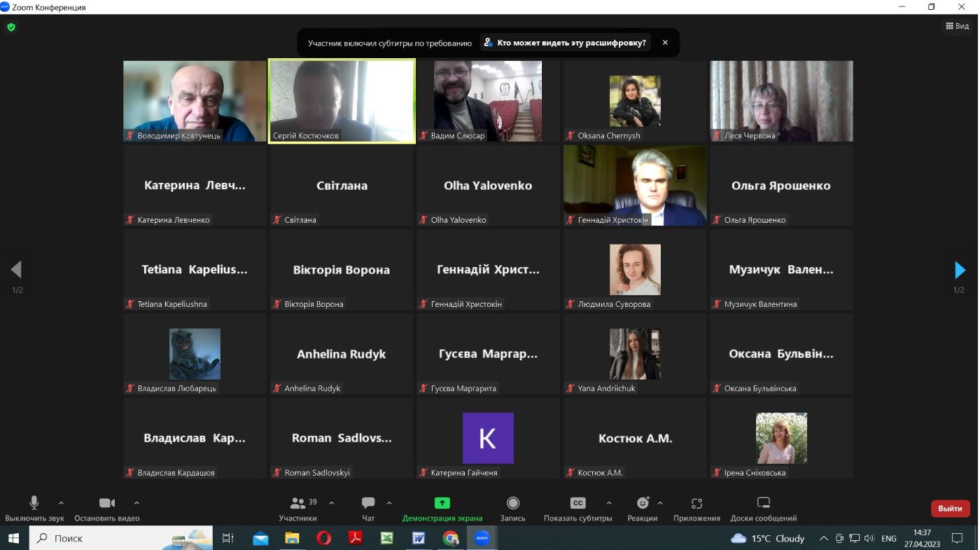Screen dimensions: 980x550
Task: Open the Реакции reactions menu
Action: pyautogui.click(x=643, y=509)
